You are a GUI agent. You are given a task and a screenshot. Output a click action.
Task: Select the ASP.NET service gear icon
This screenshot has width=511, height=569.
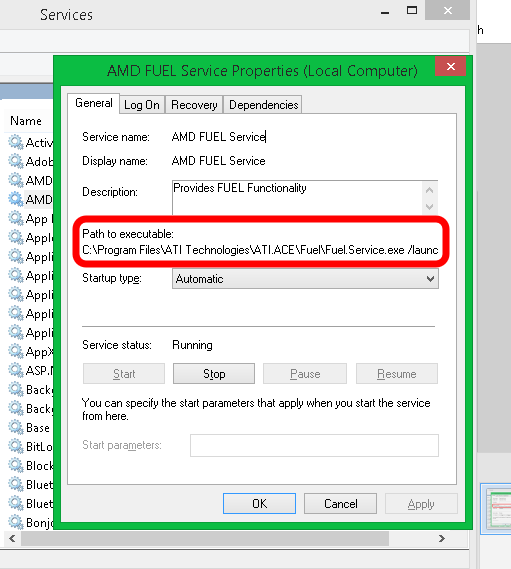tap(16, 370)
